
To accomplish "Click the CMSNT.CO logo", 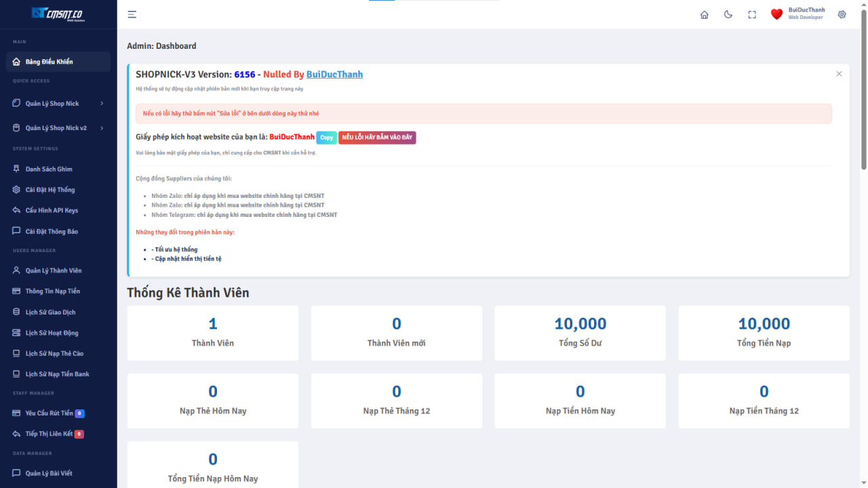I will 58,14.
